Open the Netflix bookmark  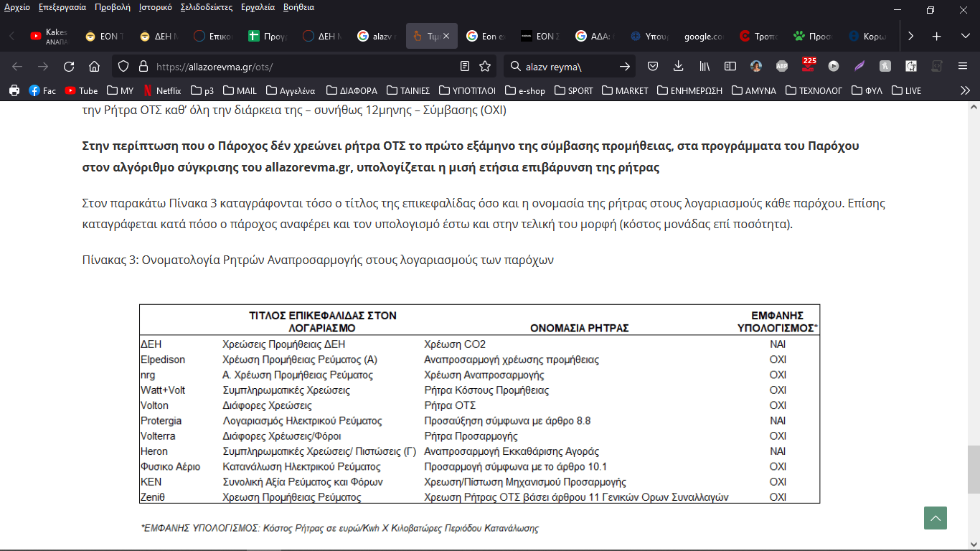161,90
